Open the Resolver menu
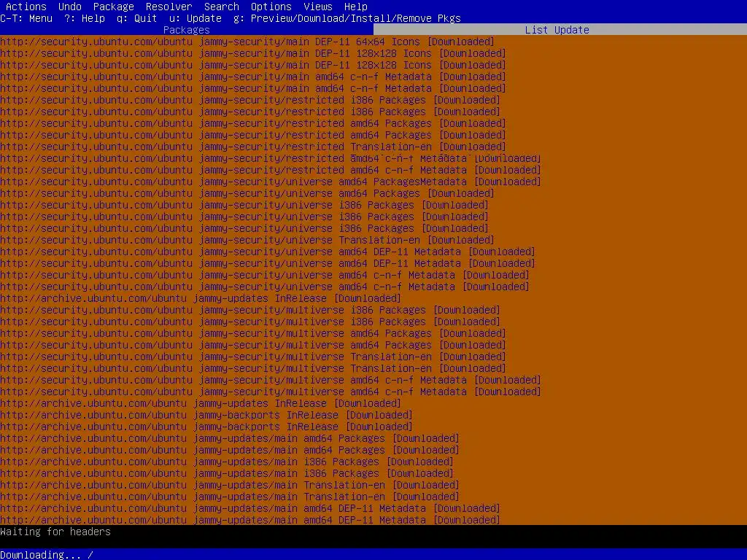 point(169,7)
